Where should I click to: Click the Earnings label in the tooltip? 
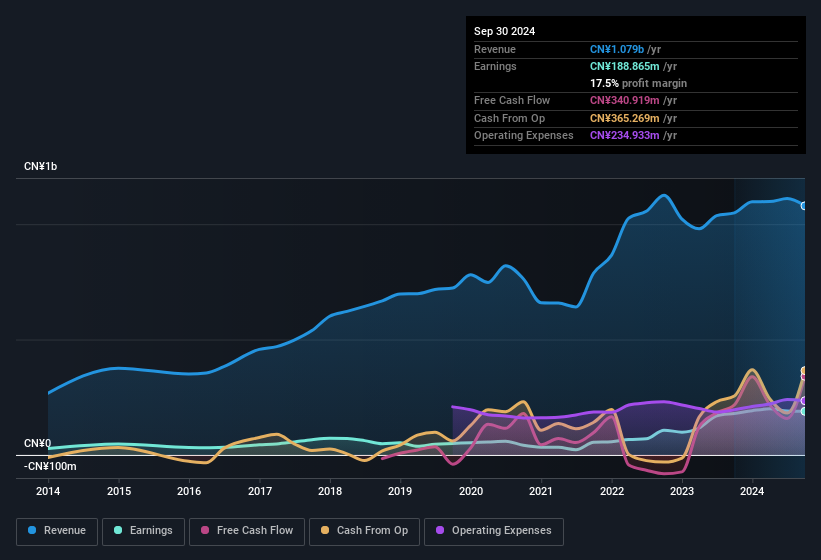pos(495,66)
